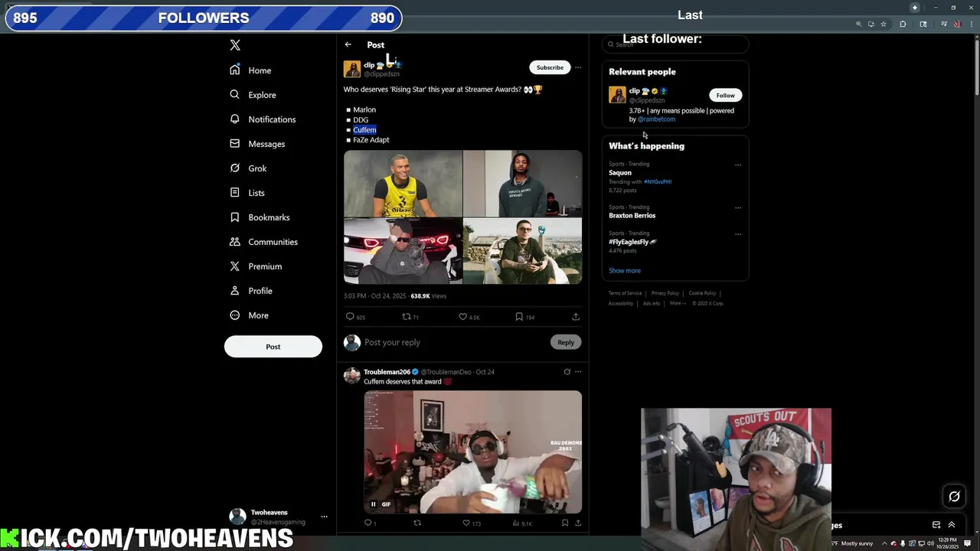Open more options for #FlyEaglesFly trend

click(738, 233)
